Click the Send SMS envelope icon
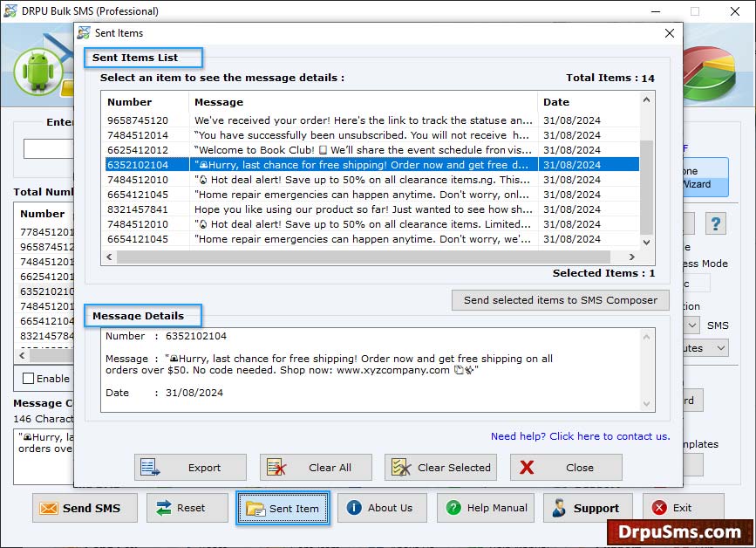The image size is (756, 548). 49,508
